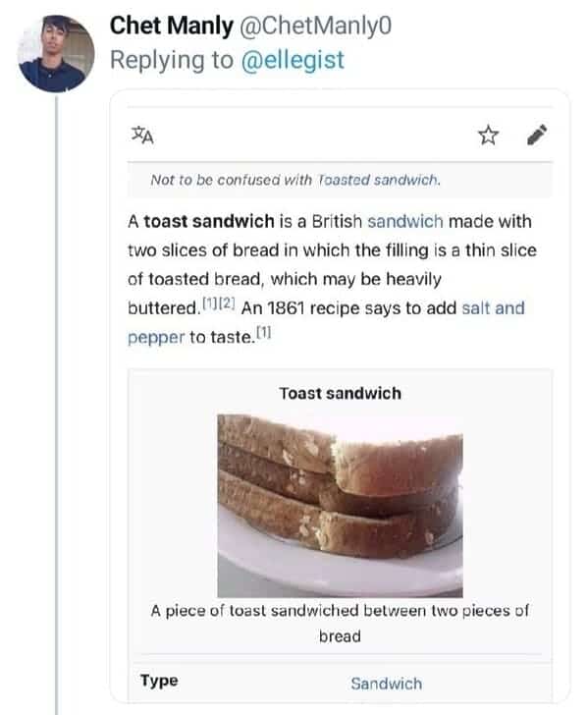Select the bold 'toast sandwich' term
The height and width of the screenshot is (715, 588).
209,222
